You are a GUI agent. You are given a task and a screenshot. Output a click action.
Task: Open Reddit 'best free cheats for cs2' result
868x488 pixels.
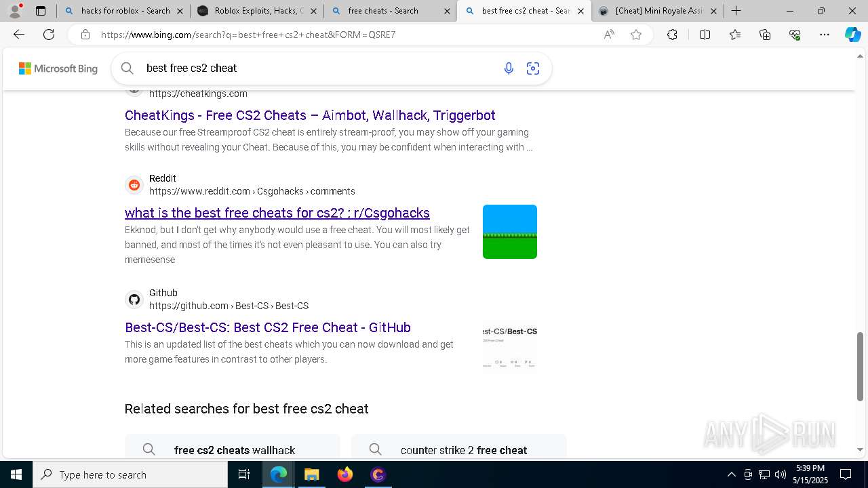[x=277, y=213]
